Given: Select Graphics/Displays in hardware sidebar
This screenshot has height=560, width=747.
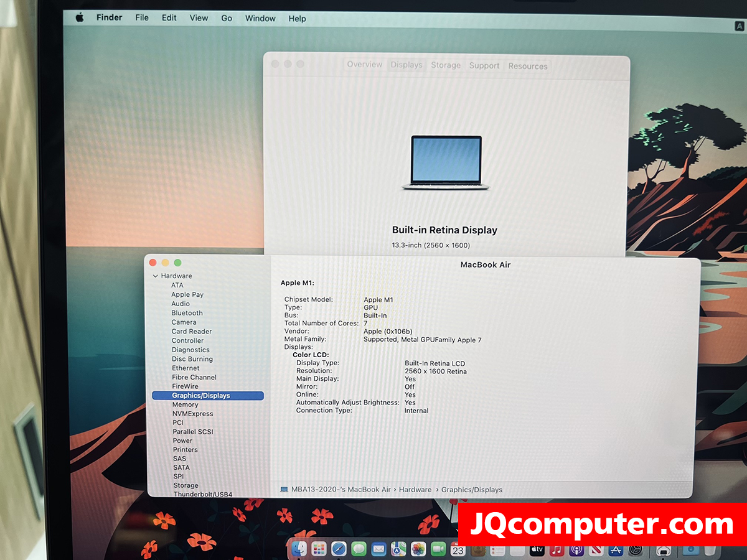Looking at the screenshot, I should pyautogui.click(x=208, y=396).
